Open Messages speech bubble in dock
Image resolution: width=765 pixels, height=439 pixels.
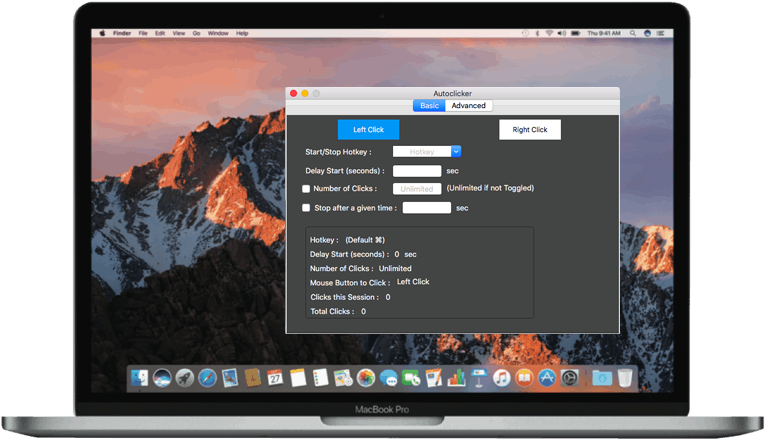pos(388,378)
